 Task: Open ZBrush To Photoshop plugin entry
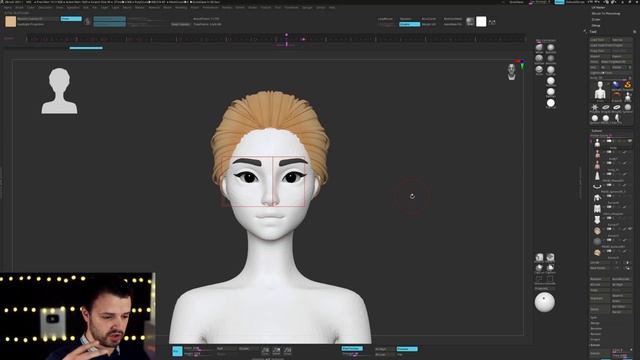(x=606, y=13)
